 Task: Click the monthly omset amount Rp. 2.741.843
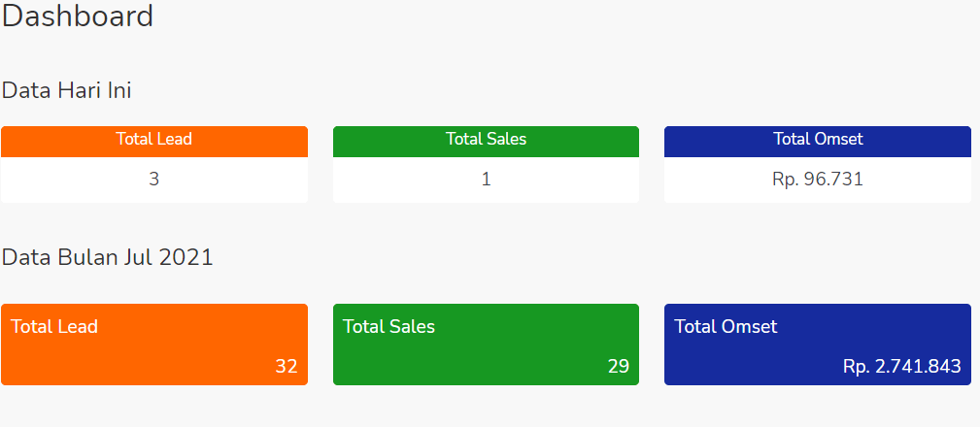[x=901, y=367]
